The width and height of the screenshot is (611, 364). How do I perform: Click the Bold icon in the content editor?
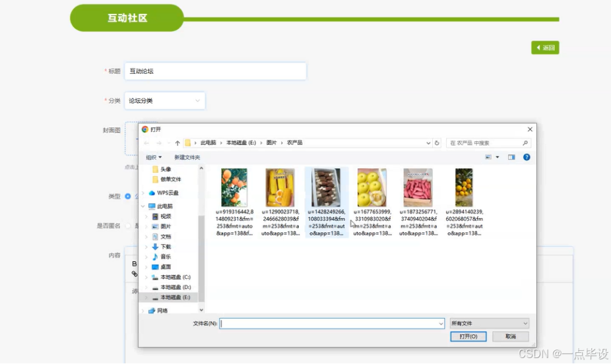pos(135,264)
